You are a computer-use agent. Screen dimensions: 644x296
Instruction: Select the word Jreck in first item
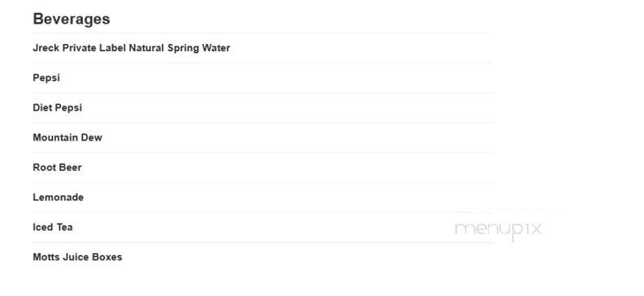(46, 48)
